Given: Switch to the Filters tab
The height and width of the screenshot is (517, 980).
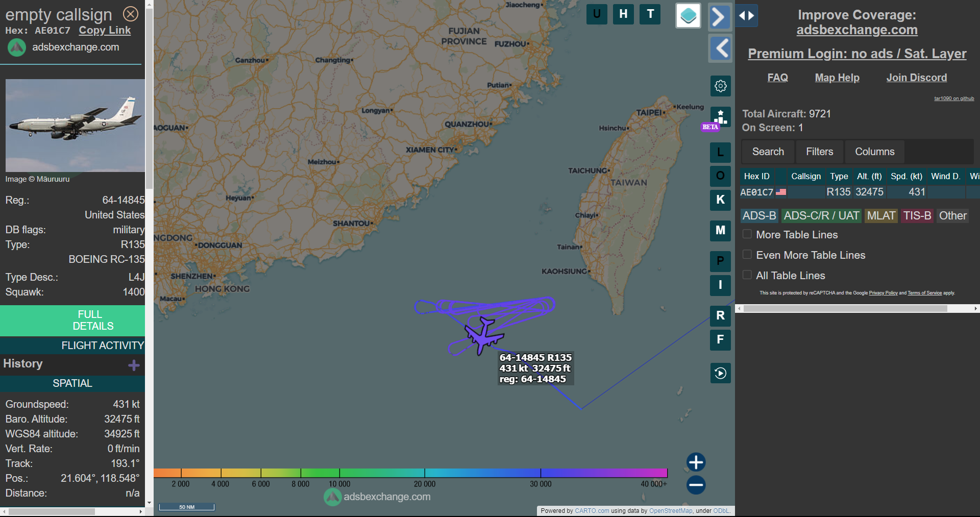Looking at the screenshot, I should point(819,152).
